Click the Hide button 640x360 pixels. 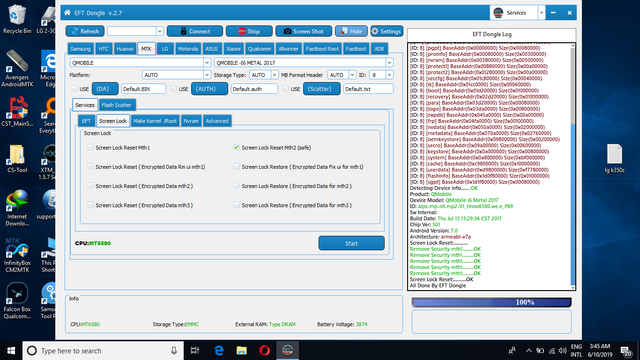(x=351, y=31)
